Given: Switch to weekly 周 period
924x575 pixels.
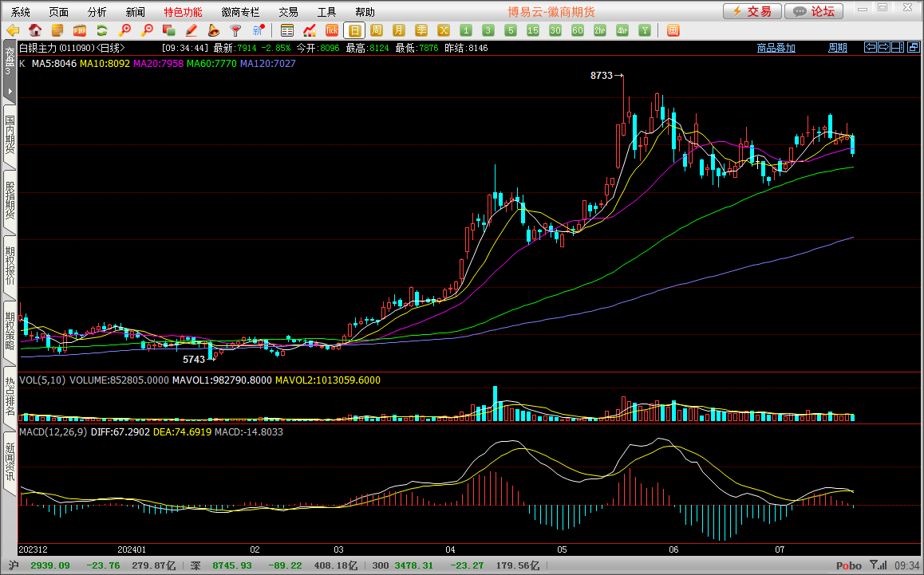Looking at the screenshot, I should click(x=377, y=30).
